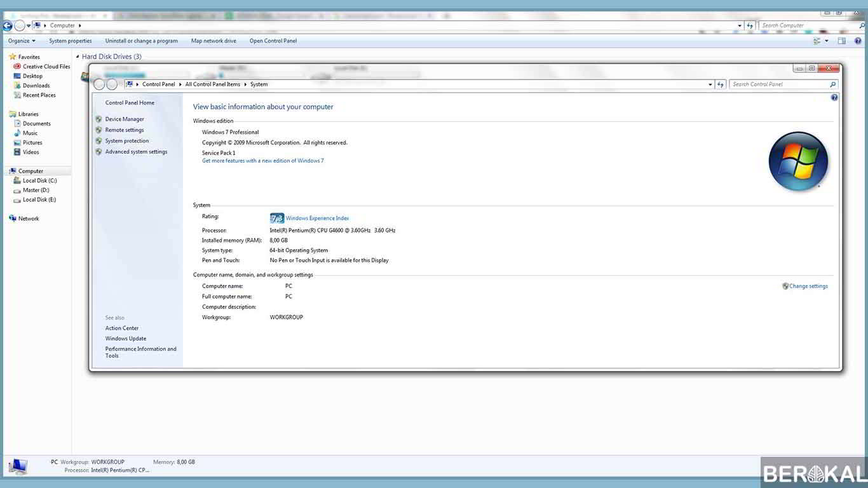Open help in the Computer Explorer toolbar
This screenshot has width=868, height=488.
click(x=857, y=41)
